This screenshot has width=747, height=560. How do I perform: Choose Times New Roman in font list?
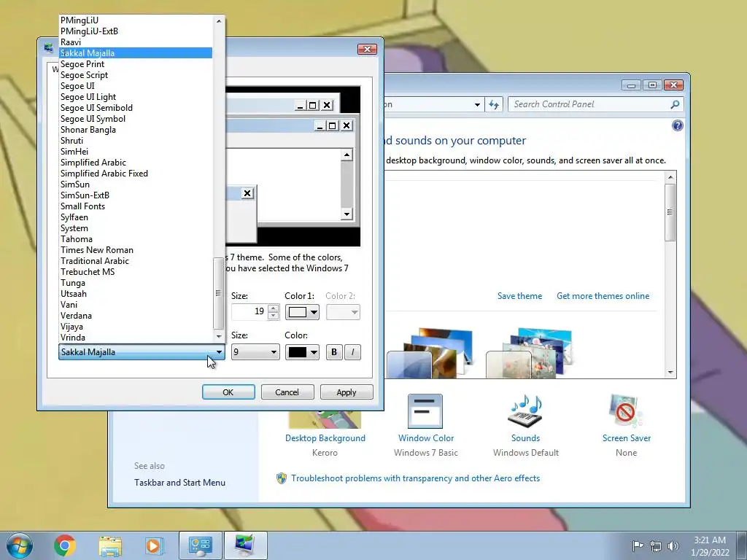click(x=135, y=250)
